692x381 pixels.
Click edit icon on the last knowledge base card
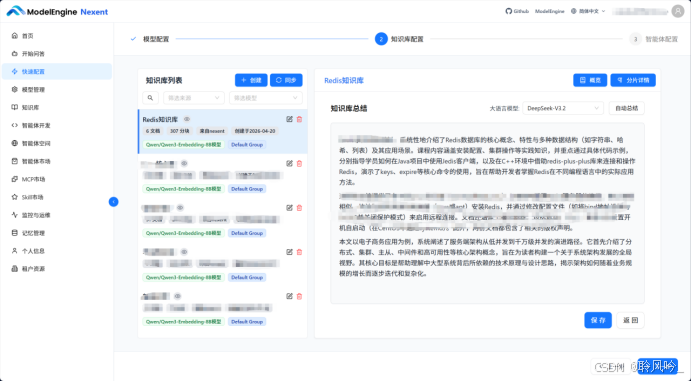click(x=290, y=296)
